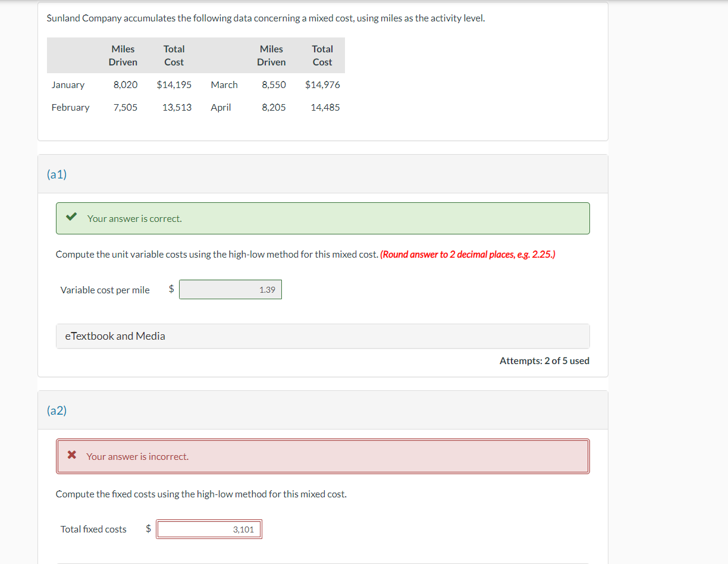The height and width of the screenshot is (564, 728).
Task: Select the red 'Your answer is incorrect' banner
Action: 322,456
